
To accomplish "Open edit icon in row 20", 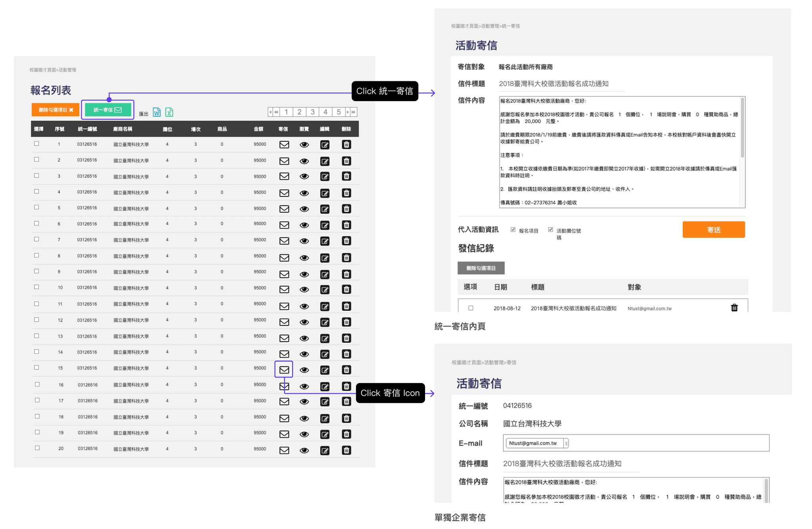I will (325, 450).
